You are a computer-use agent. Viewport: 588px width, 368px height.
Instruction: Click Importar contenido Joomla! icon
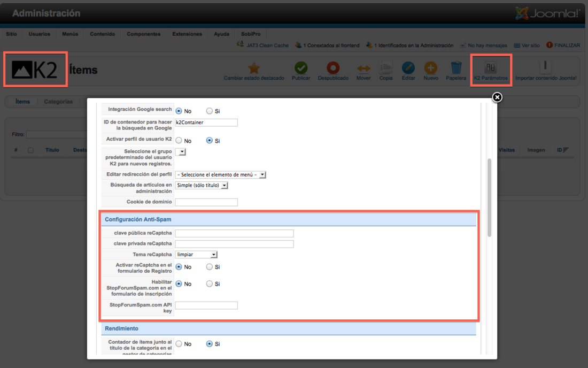pyautogui.click(x=545, y=67)
